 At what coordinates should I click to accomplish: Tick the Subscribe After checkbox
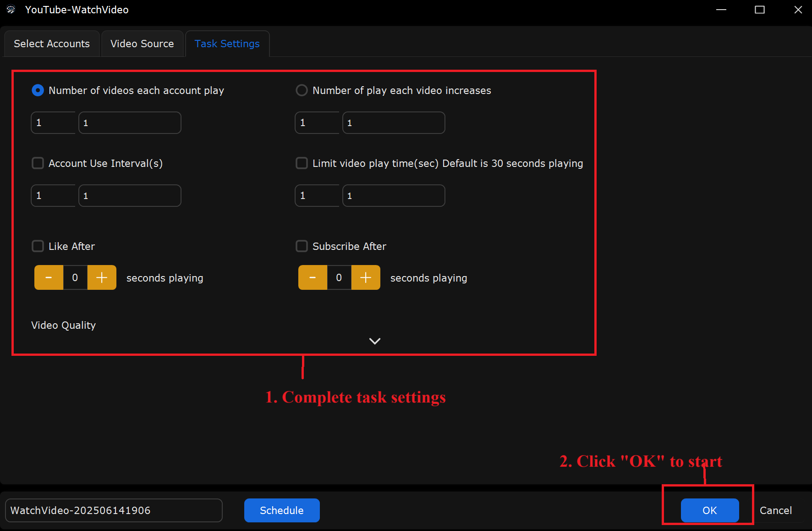[302, 246]
